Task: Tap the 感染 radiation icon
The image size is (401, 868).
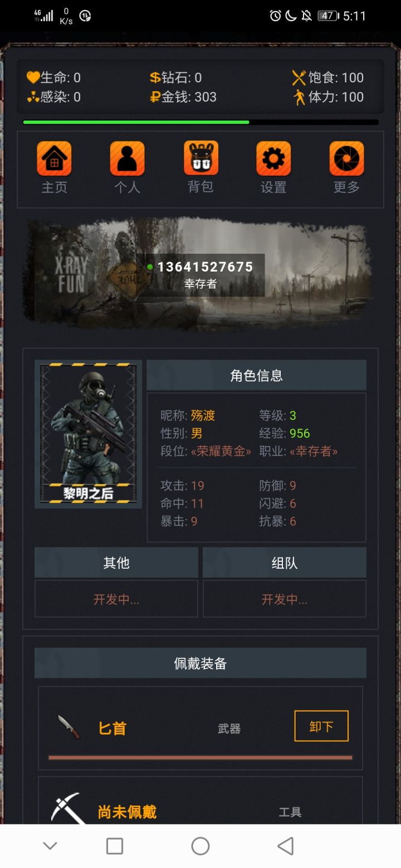Action: [x=33, y=97]
